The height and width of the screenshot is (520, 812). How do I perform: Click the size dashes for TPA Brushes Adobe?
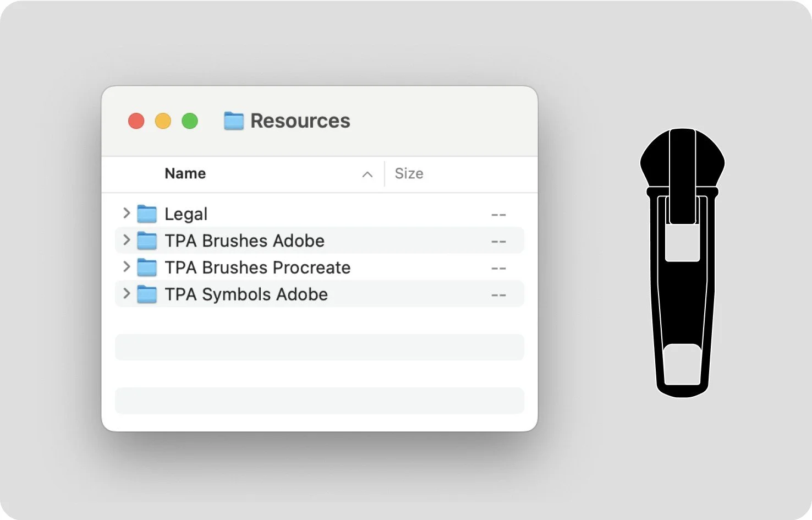[x=498, y=242]
